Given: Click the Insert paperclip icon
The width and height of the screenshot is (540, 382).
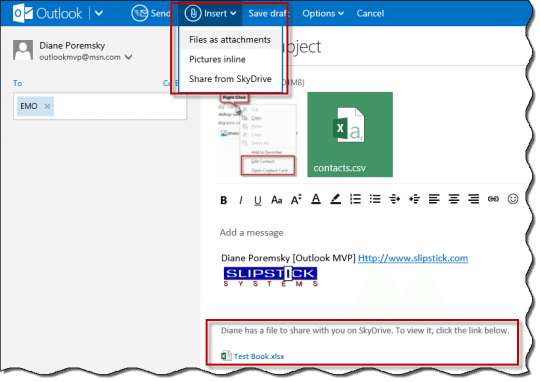Looking at the screenshot, I should [x=193, y=13].
